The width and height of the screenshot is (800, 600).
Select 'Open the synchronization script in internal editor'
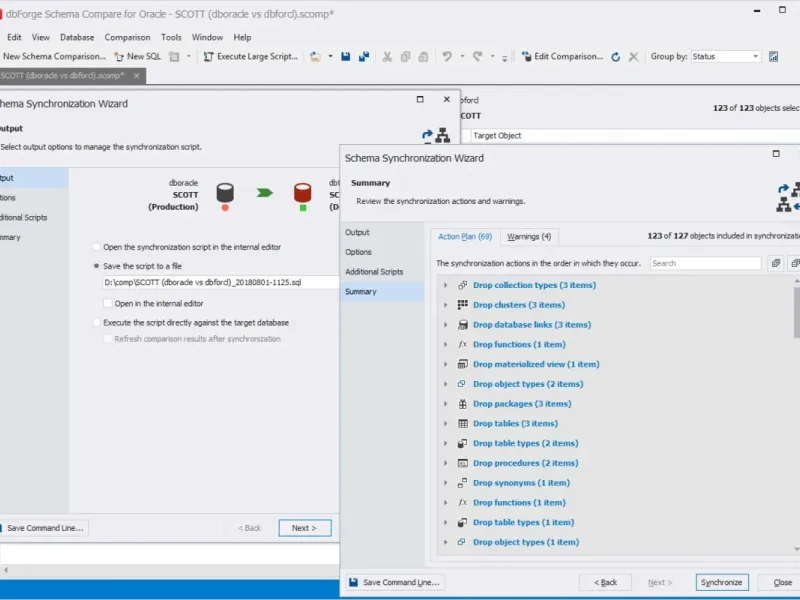97,247
